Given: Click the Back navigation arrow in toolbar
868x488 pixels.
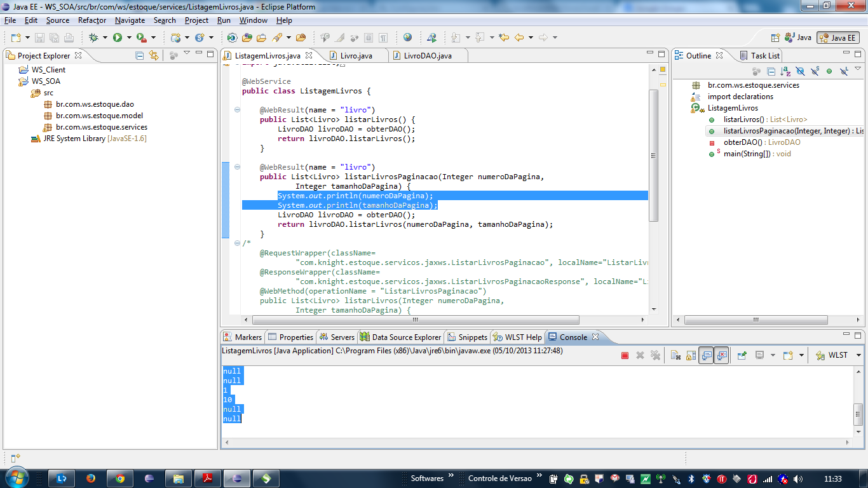Looking at the screenshot, I should (x=519, y=37).
